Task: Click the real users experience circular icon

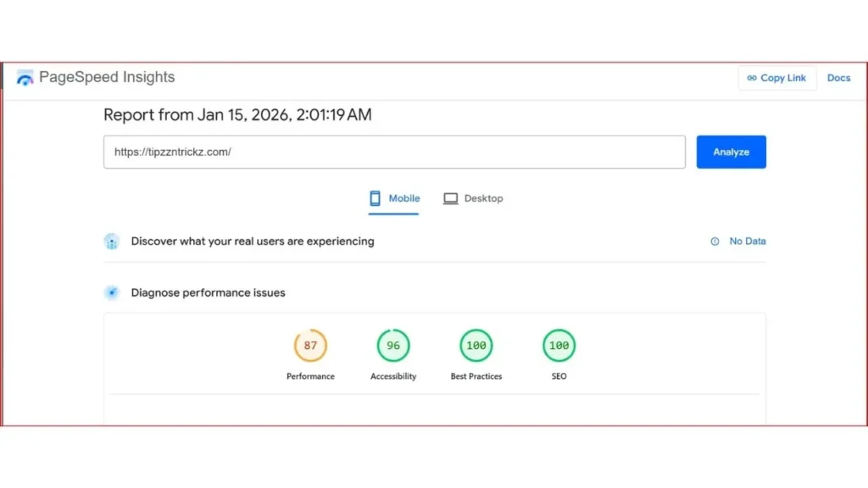Action: point(111,241)
